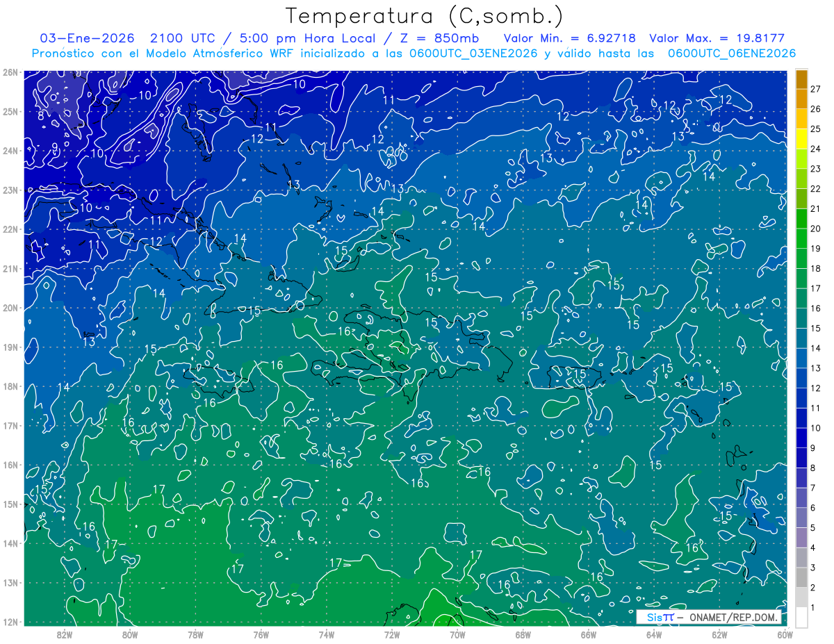Click longitude axis label "74W"
Screen dimensions: 834x644
pos(327,634)
